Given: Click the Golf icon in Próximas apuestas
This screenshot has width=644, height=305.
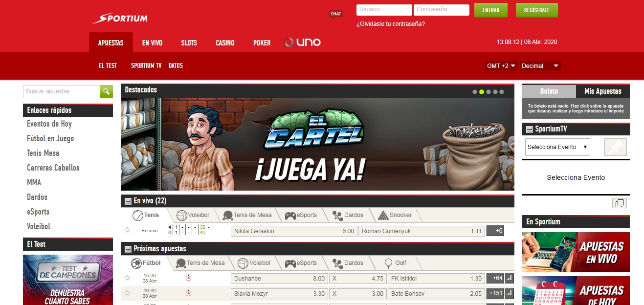Looking at the screenshot, I should [389, 263].
